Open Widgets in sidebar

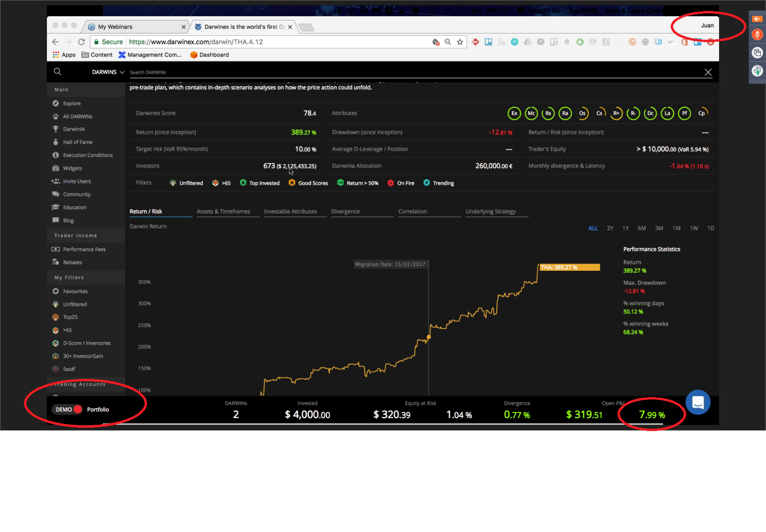coord(72,168)
